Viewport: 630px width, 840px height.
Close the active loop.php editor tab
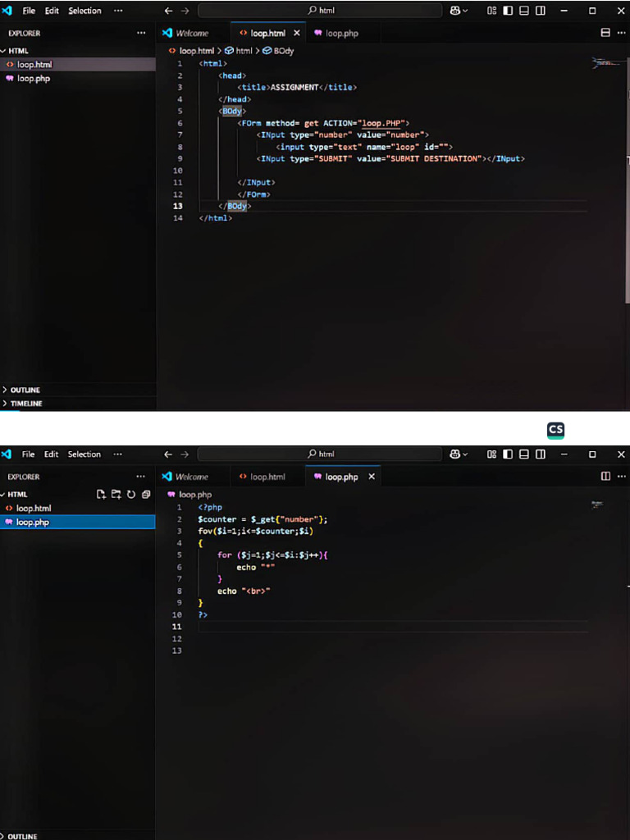pyautogui.click(x=371, y=477)
